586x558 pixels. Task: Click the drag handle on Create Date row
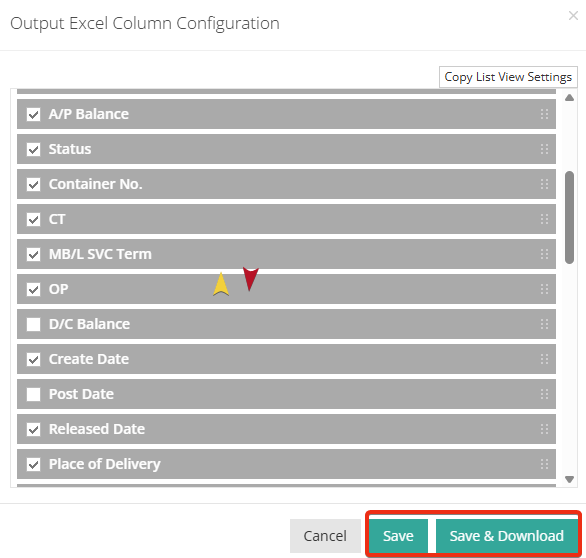[544, 359]
